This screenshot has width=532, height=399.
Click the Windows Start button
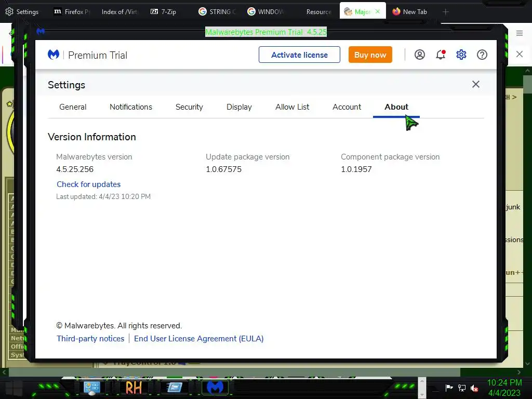14,388
